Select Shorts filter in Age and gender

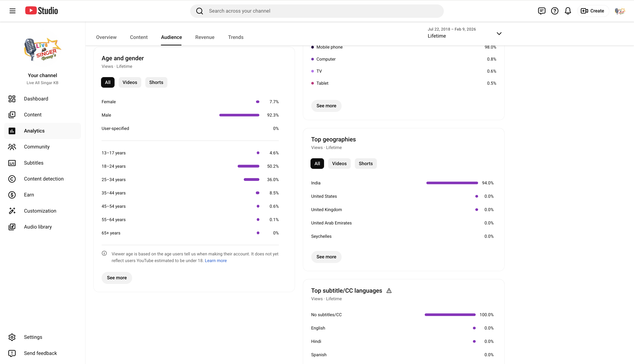click(x=156, y=82)
